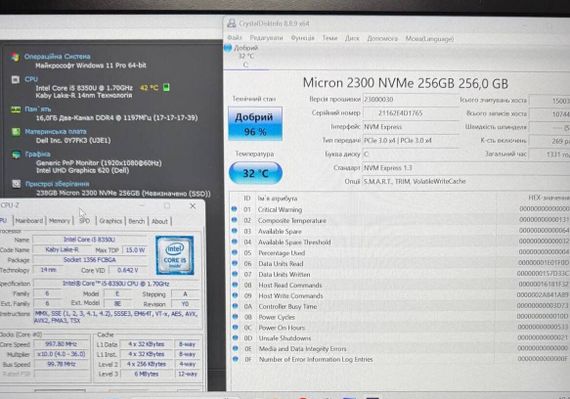This screenshot has width=570, height=399.
Task: Click status dot for Data Units Read row
Action: (235, 263)
